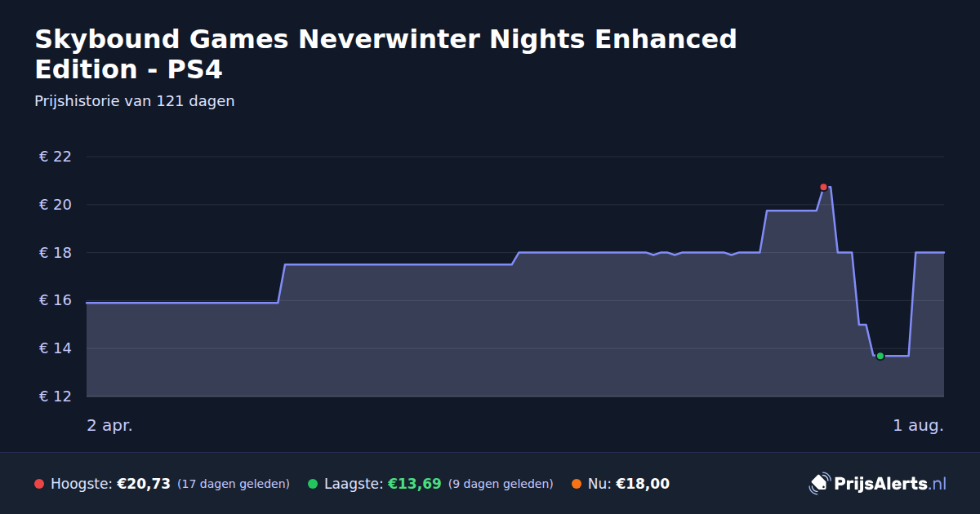
Task: Click the '2 apr.' start date label
Action: click(x=109, y=425)
